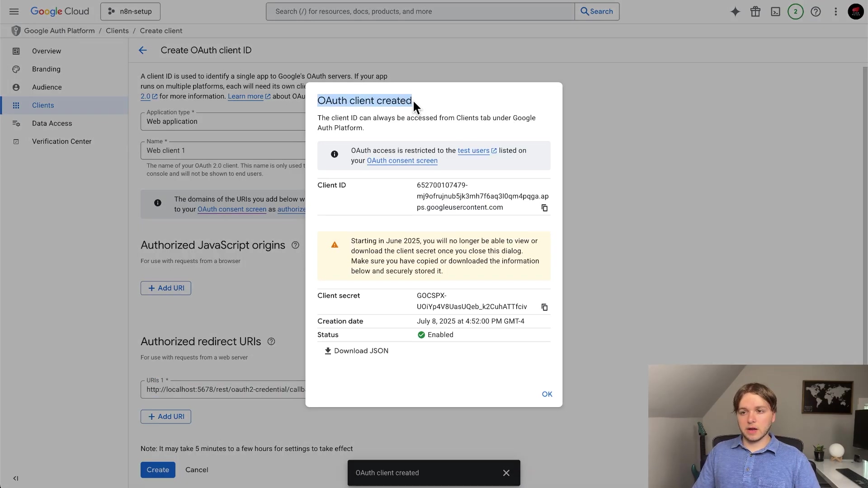Click the Branding palette icon
868x488 pixels.
[16, 69]
